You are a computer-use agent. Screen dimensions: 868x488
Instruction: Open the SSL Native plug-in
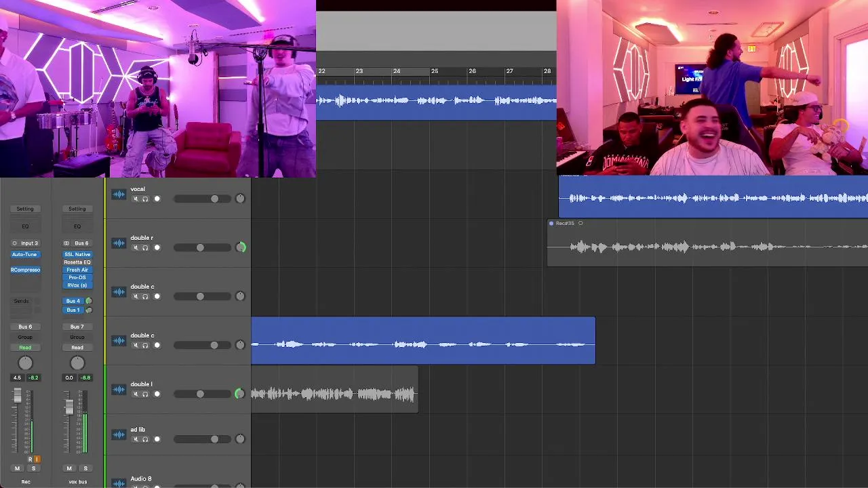click(x=77, y=255)
